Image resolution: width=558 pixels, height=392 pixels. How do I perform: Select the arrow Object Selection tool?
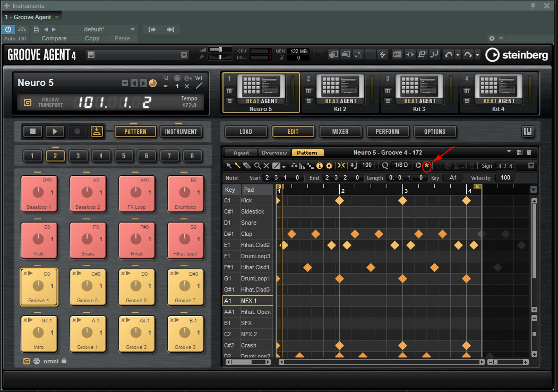[x=229, y=166]
